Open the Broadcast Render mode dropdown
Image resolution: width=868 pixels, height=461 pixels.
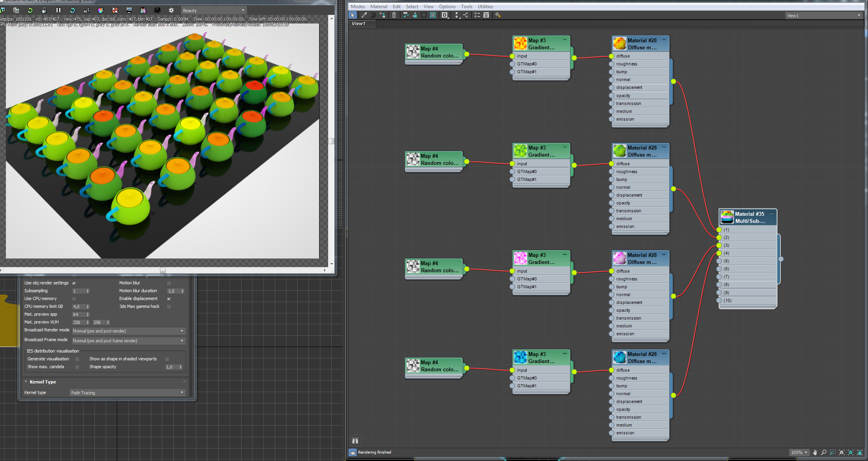[x=128, y=331]
